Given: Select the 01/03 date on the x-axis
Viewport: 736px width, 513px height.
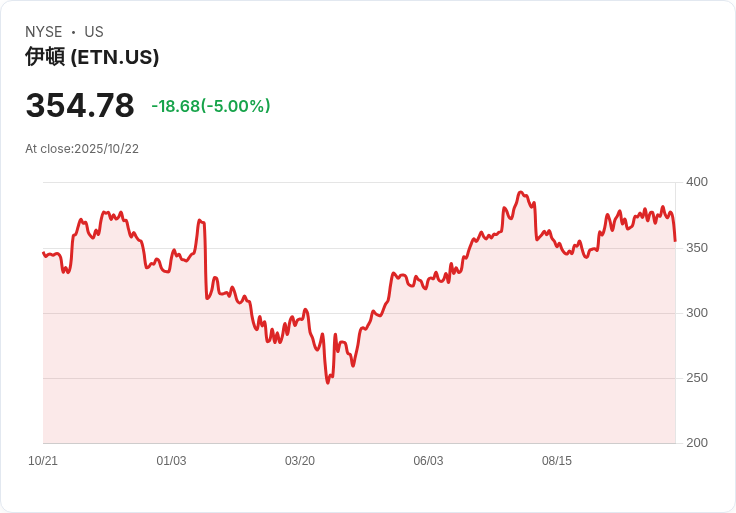Looking at the screenshot, I should tap(171, 461).
